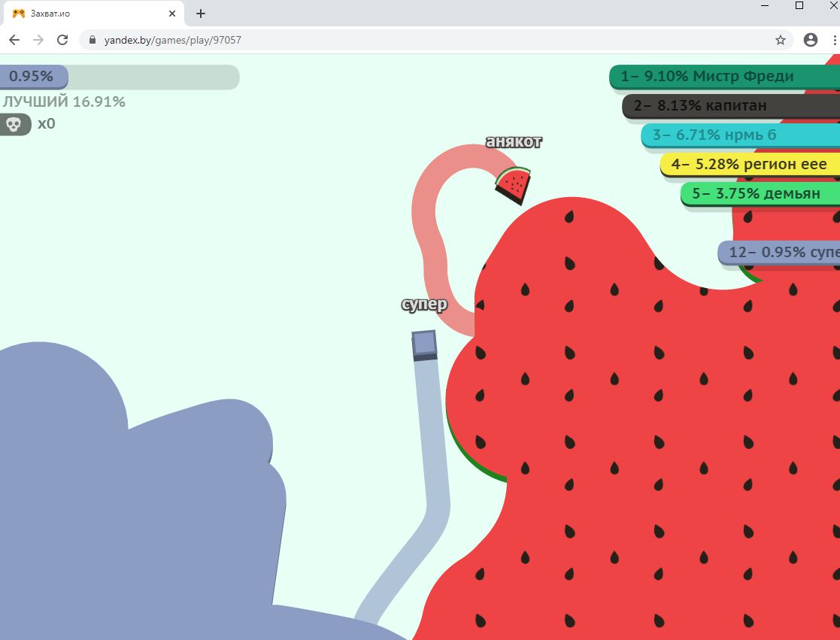
Task: Click the browser forward arrow
Action: click(x=38, y=40)
